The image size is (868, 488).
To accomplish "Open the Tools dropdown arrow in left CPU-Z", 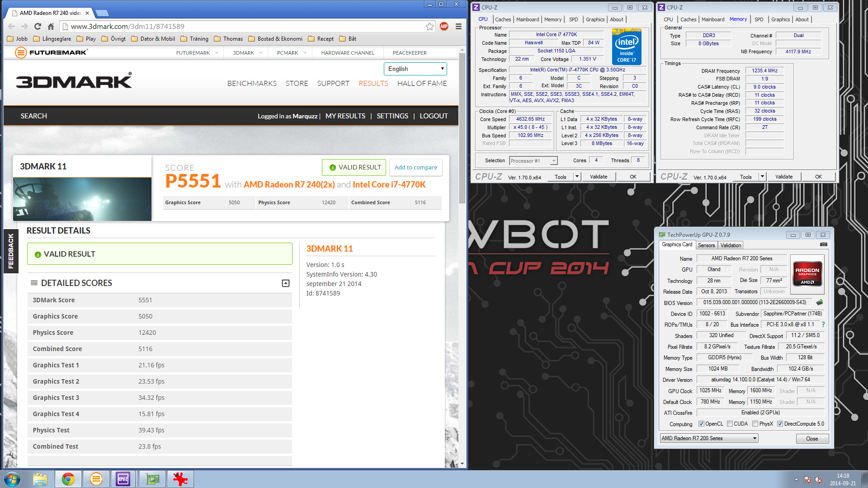I will pos(577,177).
